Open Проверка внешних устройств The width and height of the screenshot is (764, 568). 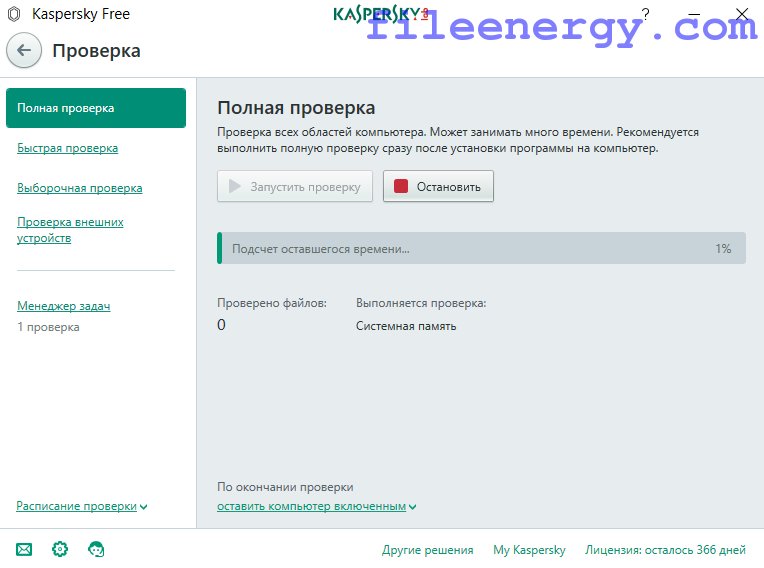(70, 230)
